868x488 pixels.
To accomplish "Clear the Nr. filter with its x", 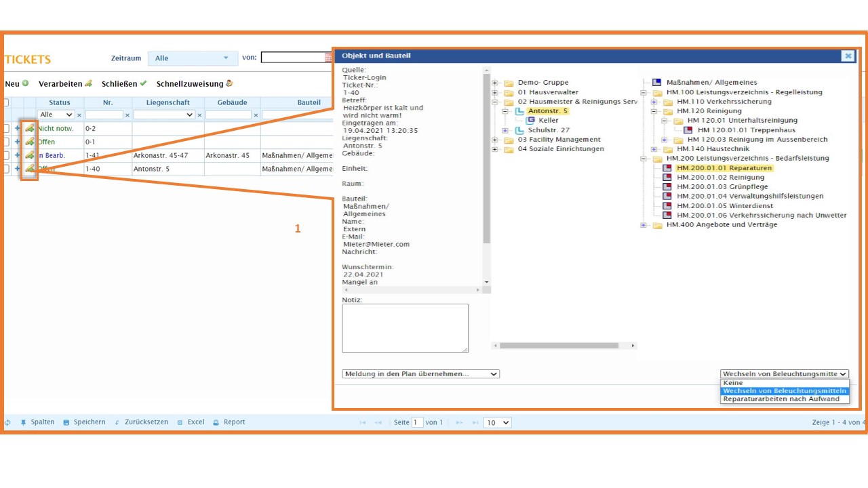I will (x=127, y=115).
